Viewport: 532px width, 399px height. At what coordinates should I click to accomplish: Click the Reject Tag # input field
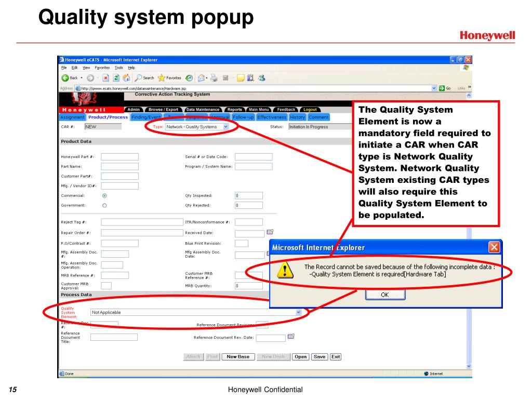142,222
